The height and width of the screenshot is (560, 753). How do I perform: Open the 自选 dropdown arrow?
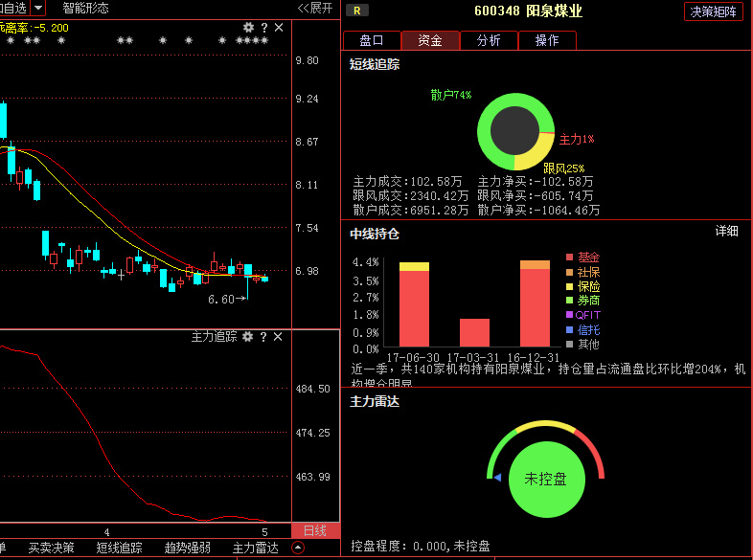click(x=37, y=8)
